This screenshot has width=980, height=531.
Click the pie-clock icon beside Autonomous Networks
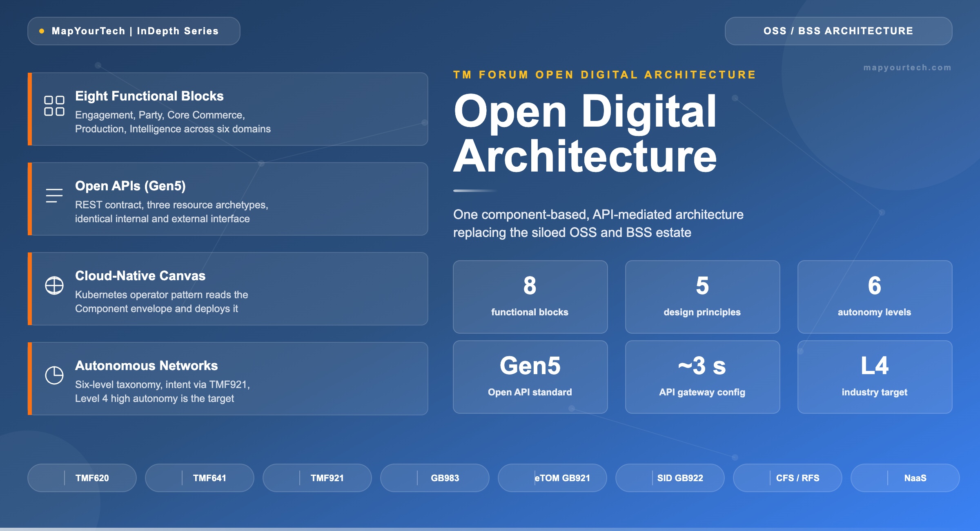[54, 375]
